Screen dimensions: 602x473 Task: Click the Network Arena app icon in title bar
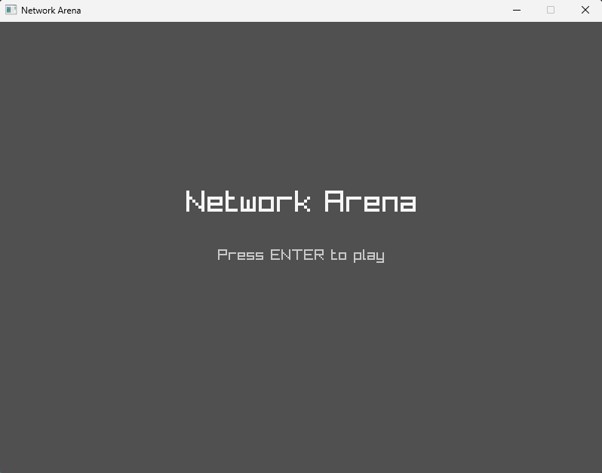[x=11, y=10]
